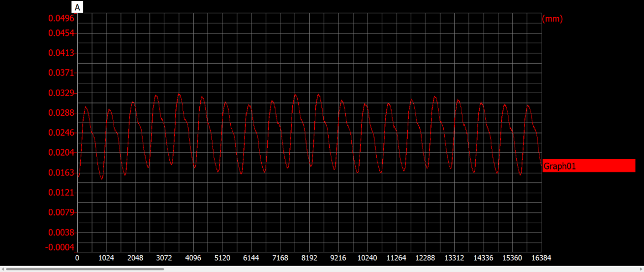Click X-axis tick label 16384
644x272 pixels.
coord(542,258)
